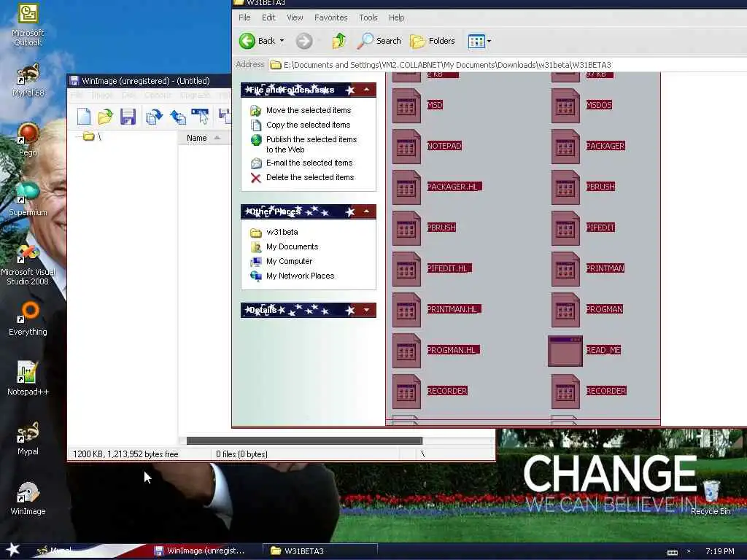Collapse the File and Folder Tasks panel
The image size is (747, 560).
tap(366, 90)
